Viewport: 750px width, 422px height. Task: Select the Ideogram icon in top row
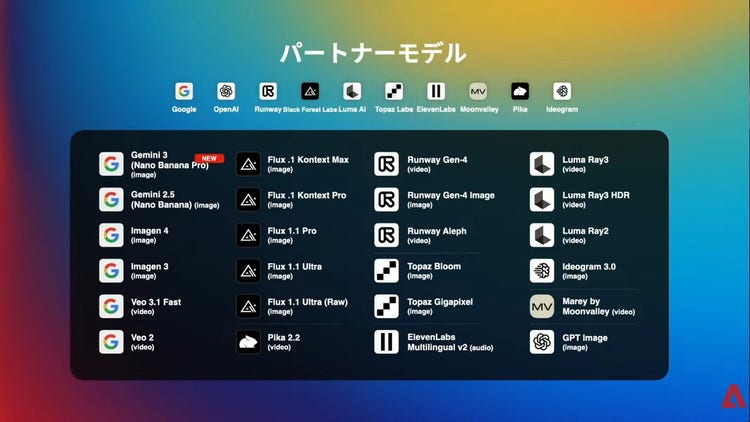tap(562, 91)
